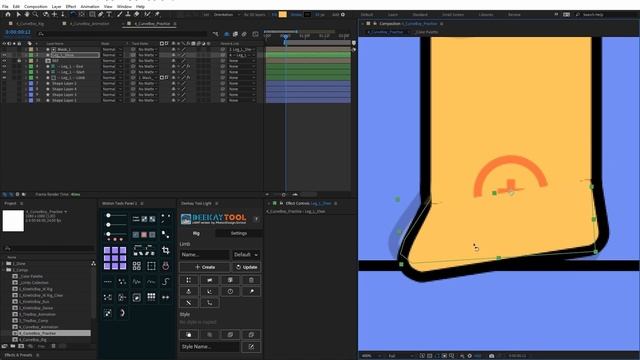The image size is (640, 360).
Task: Click the diagonal line icon in Beekay Tool
Action: pyautogui.click(x=189, y=303)
